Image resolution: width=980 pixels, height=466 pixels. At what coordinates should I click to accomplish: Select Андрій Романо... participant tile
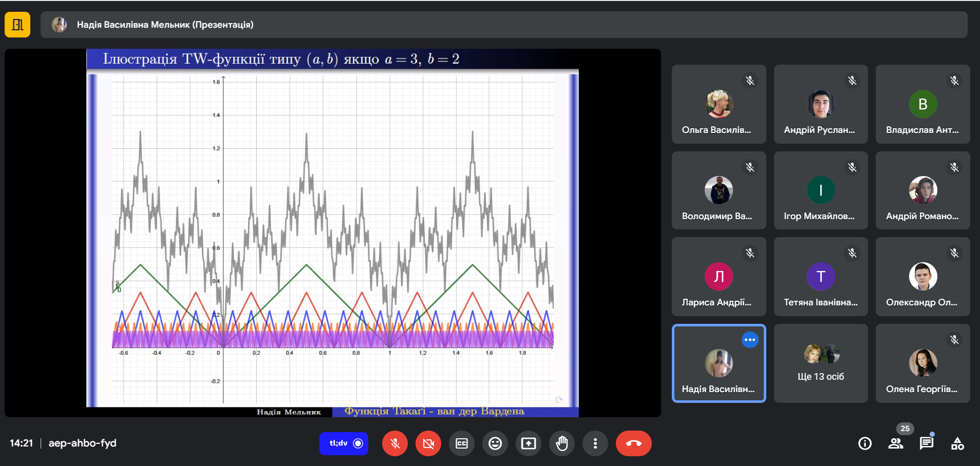pyautogui.click(x=923, y=190)
